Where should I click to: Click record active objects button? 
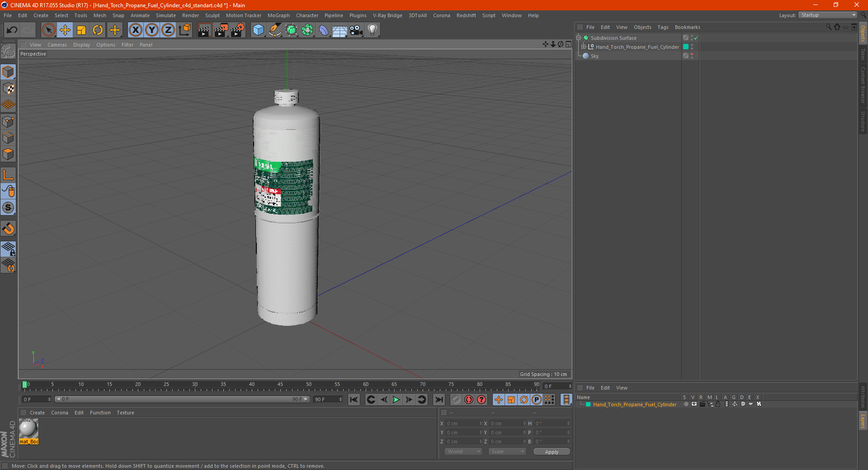456,399
